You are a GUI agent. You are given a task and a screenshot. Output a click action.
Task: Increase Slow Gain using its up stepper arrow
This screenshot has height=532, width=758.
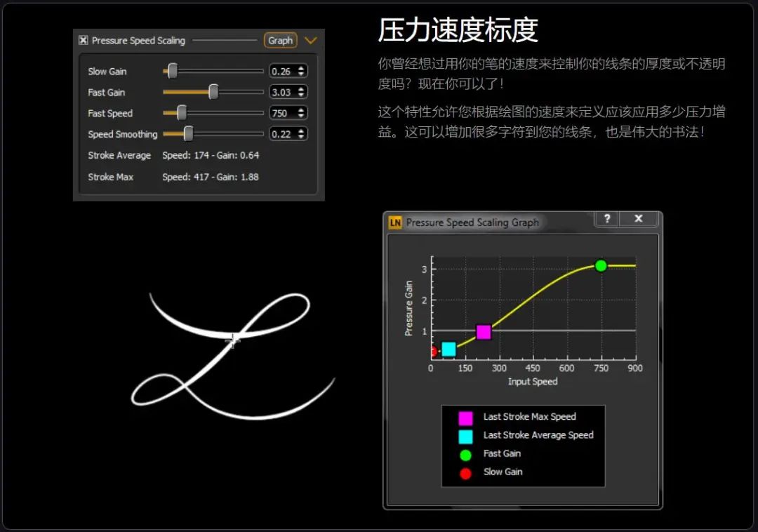point(301,67)
